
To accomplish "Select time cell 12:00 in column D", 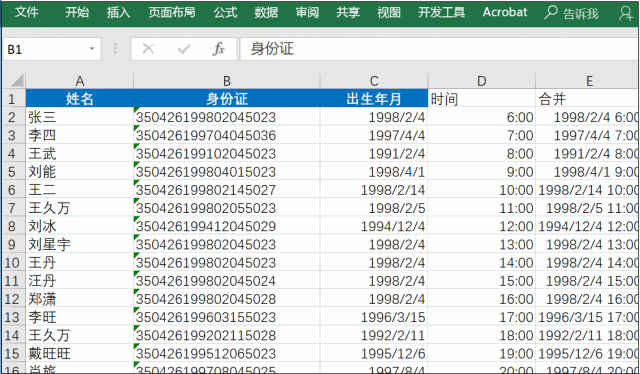I will [482, 226].
